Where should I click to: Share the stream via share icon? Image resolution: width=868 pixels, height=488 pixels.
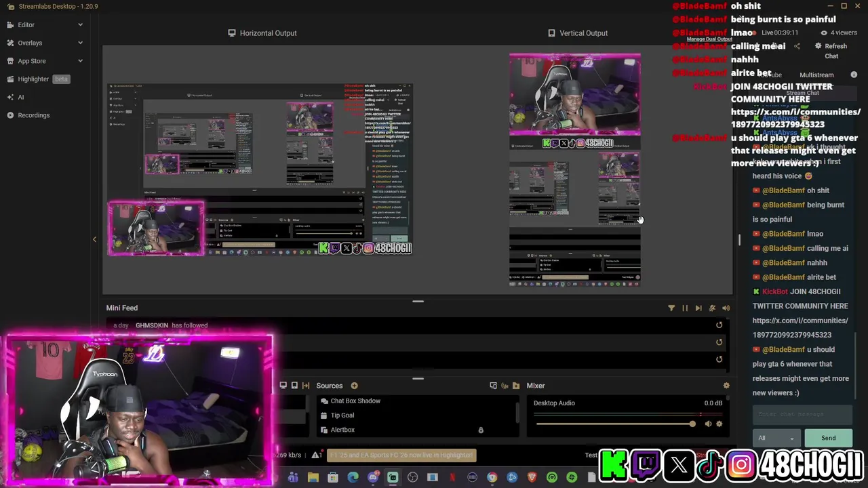(x=797, y=46)
